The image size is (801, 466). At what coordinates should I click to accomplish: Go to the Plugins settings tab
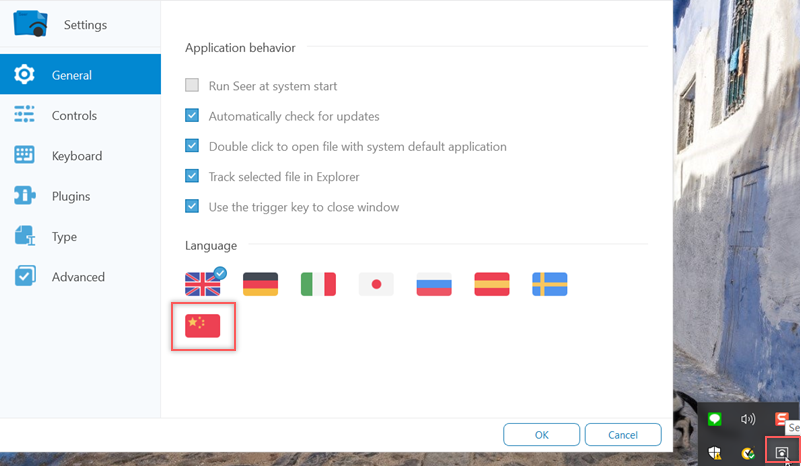tap(80, 196)
